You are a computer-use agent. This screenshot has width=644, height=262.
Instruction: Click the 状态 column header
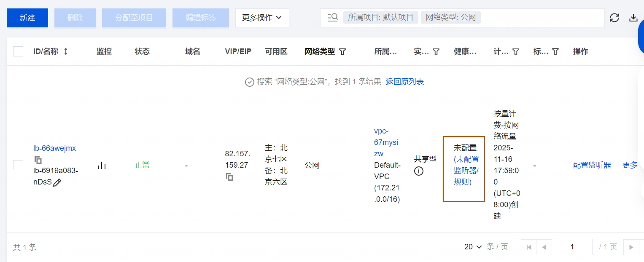point(142,51)
